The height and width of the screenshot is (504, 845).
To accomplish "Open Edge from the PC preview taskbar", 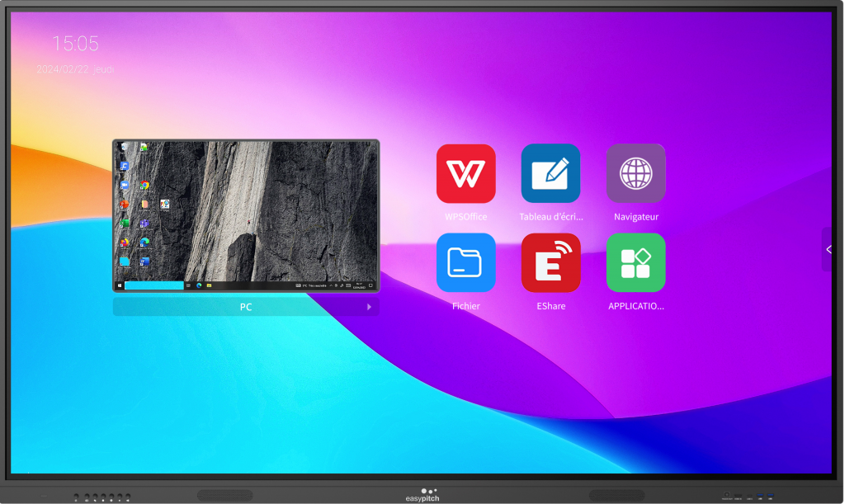I will 199,285.
